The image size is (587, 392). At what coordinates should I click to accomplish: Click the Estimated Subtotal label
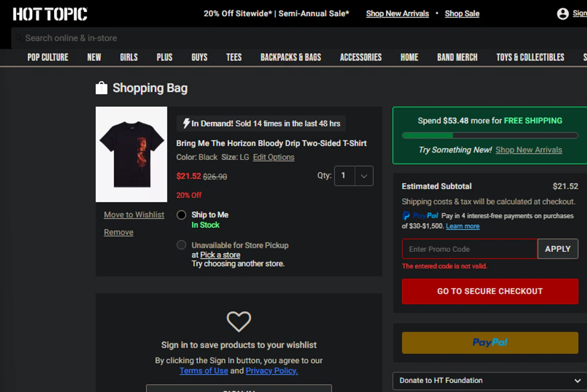coord(437,186)
